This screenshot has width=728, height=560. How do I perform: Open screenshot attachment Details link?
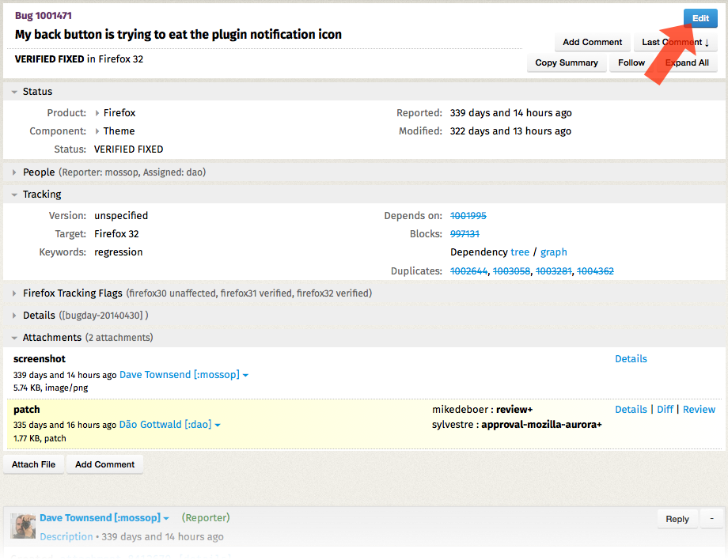[x=631, y=358]
